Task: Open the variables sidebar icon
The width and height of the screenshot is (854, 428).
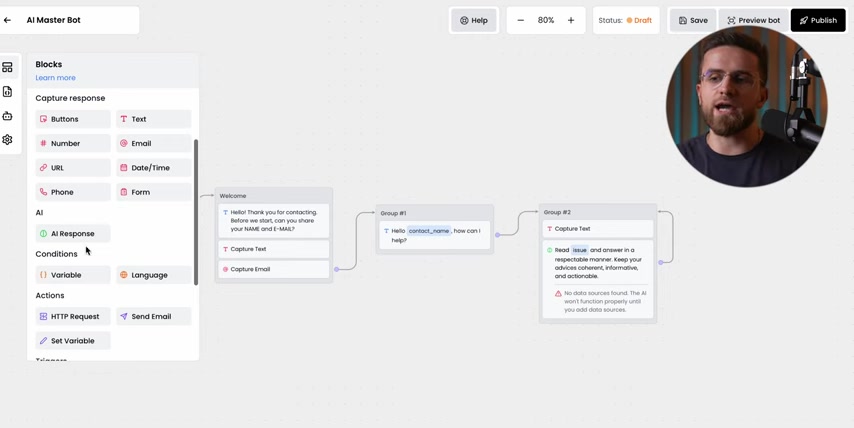Action: 7,91
